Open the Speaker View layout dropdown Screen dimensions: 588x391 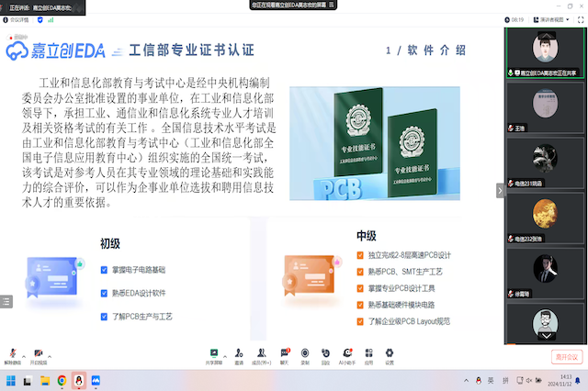pyautogui.click(x=551, y=18)
